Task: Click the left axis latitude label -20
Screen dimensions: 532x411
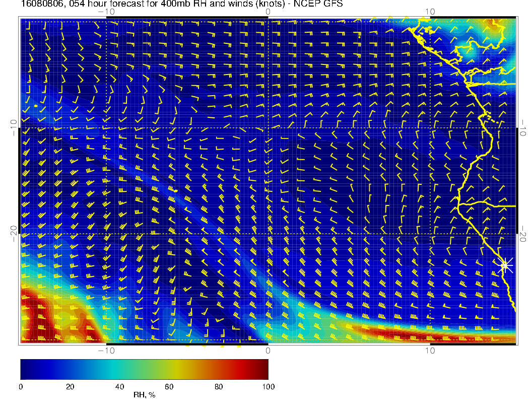Action: pyautogui.click(x=14, y=234)
